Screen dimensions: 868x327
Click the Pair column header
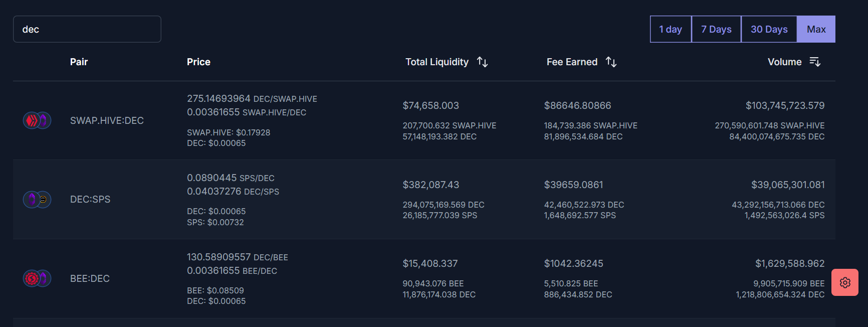pyautogui.click(x=79, y=62)
